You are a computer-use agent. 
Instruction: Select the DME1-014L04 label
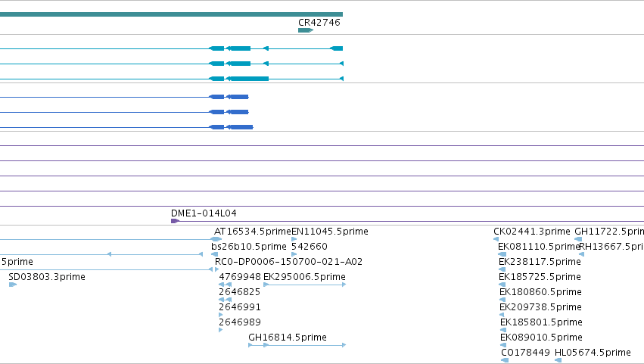click(204, 213)
